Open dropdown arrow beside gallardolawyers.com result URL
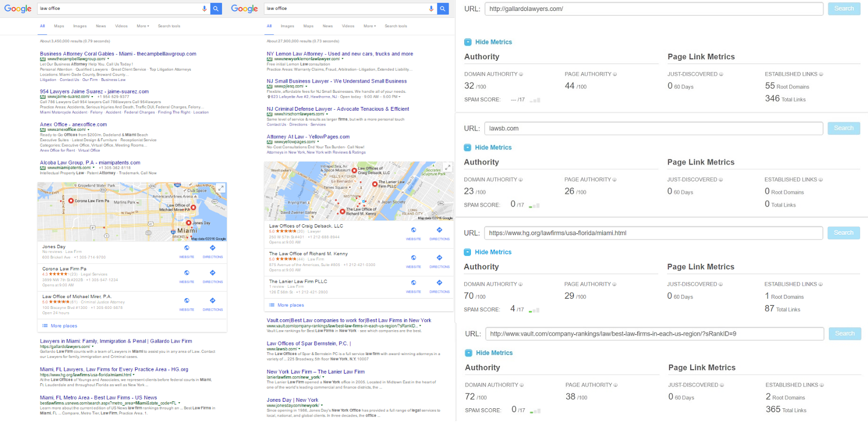Image resolution: width=868 pixels, height=430 pixels. point(93,346)
